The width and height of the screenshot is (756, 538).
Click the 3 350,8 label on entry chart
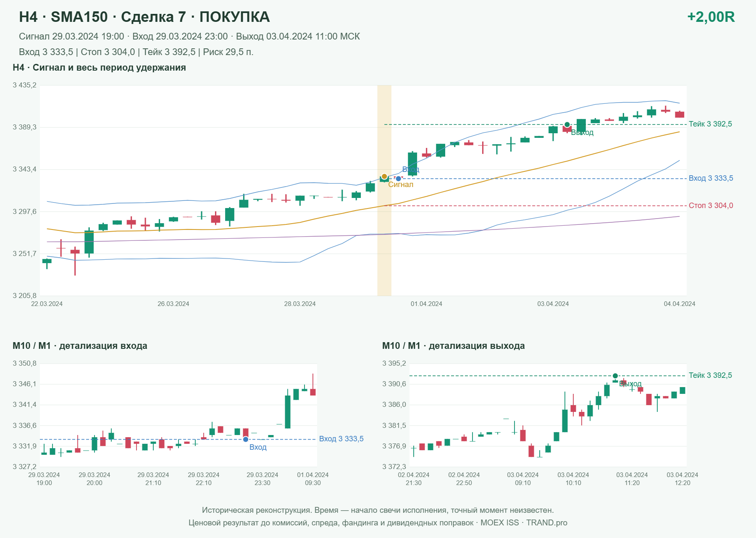pyautogui.click(x=24, y=364)
